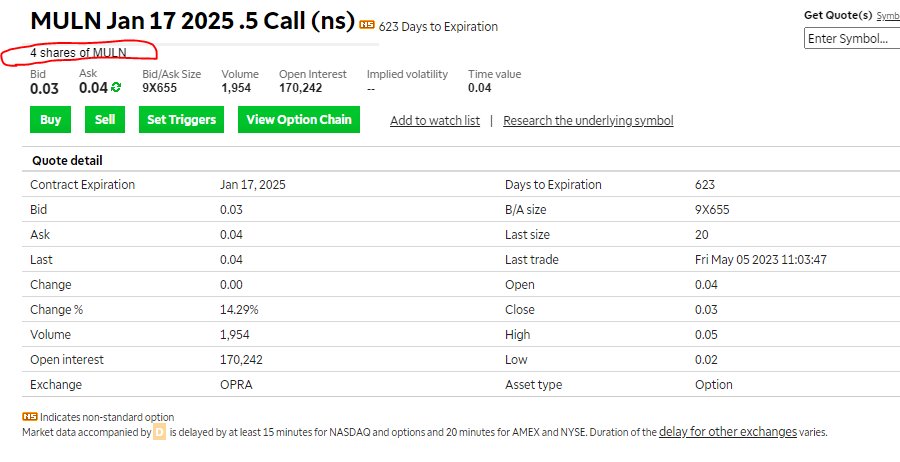Click Implied volatility value dashes
This screenshot has height=462, width=900.
click(371, 88)
